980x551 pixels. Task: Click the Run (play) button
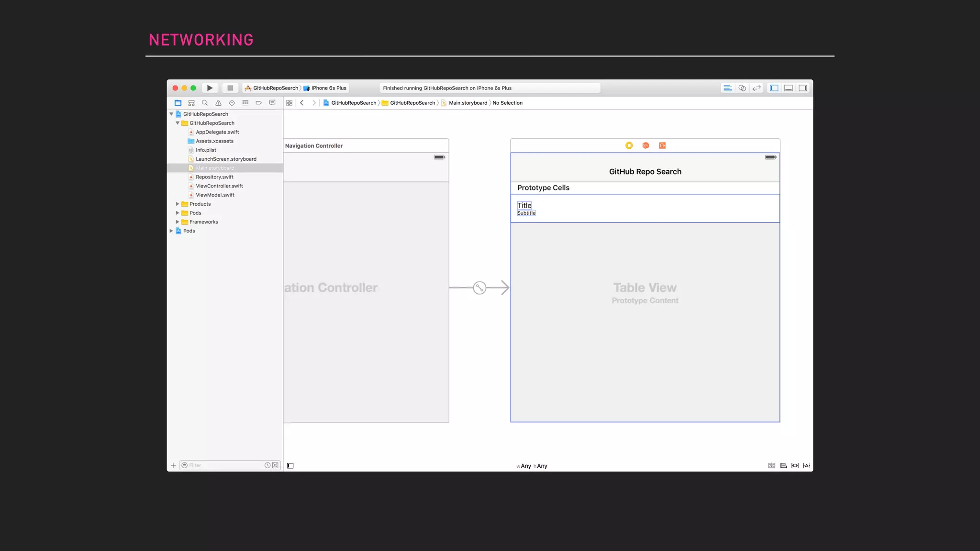tap(210, 88)
